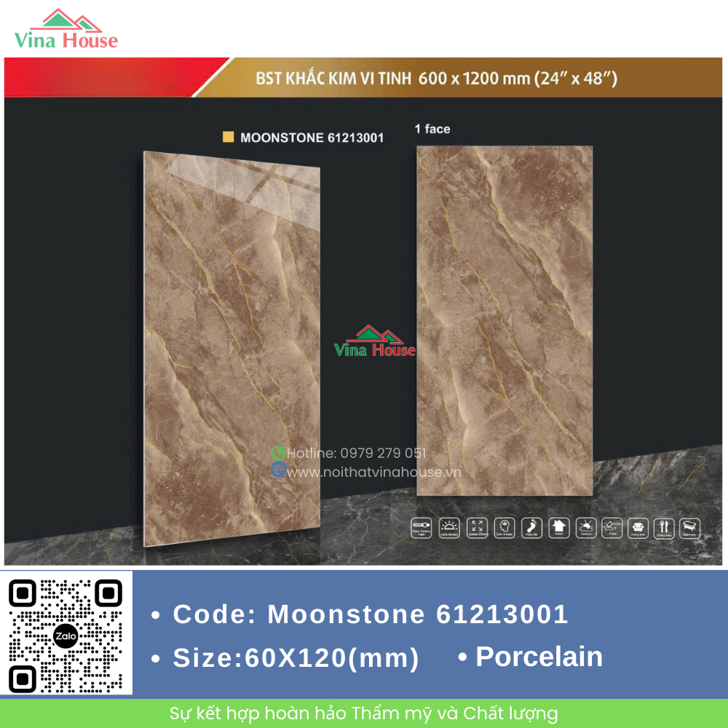Click the Lights Elevated sun icon
Viewport: 728px width, 728px height.
[x=449, y=528]
